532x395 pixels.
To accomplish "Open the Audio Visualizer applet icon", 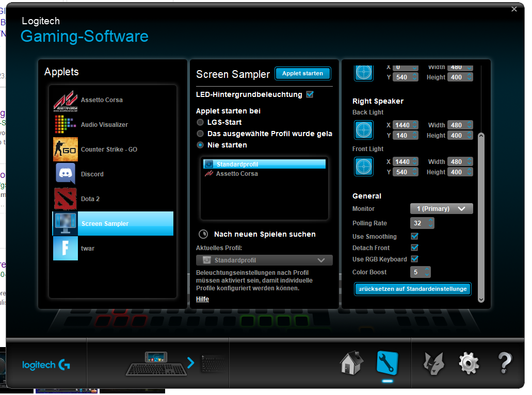I will (x=66, y=124).
